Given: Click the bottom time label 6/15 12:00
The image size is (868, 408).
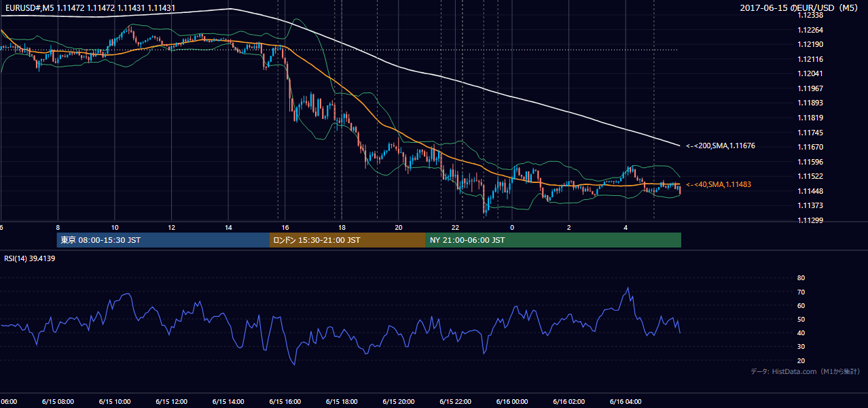Looking at the screenshot, I should point(171,401).
